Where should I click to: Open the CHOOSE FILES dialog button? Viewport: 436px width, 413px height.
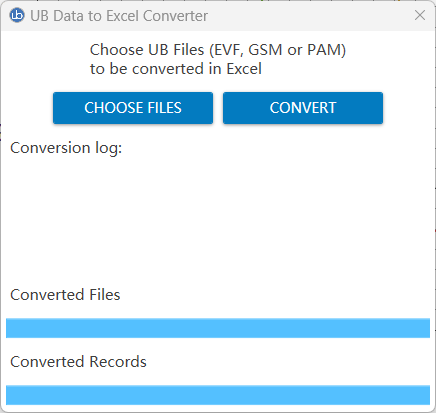click(x=133, y=108)
